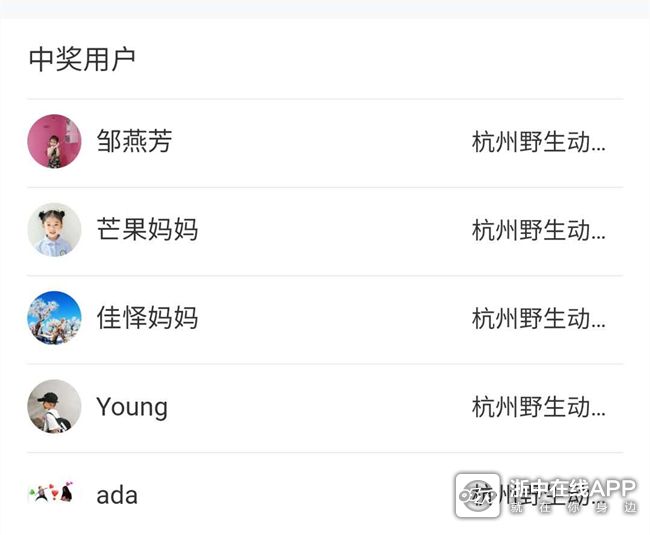
Task: Select the winner name 邹燕芳
Action: coord(134,141)
